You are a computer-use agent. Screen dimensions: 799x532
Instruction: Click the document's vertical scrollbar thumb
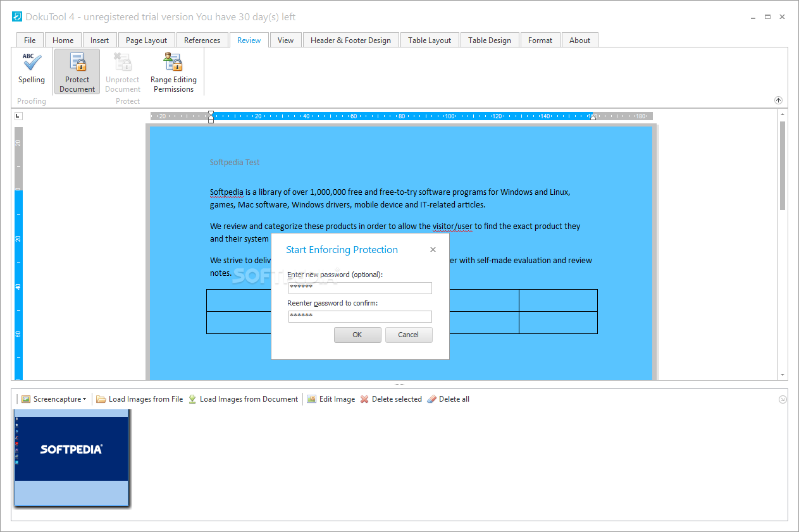782,166
